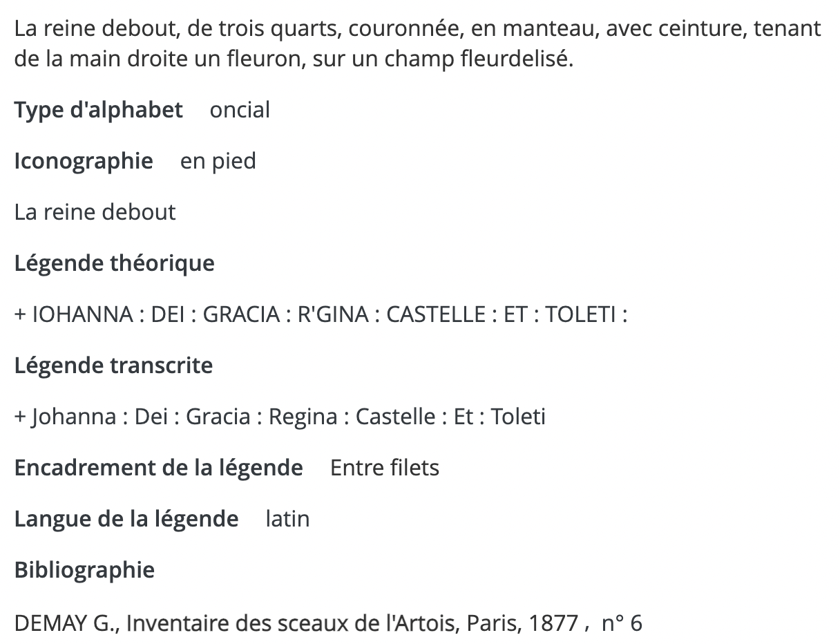Image resolution: width=840 pixels, height=644 pixels.
Task: Click the "Légende théorique" heading
Action: click(115, 263)
